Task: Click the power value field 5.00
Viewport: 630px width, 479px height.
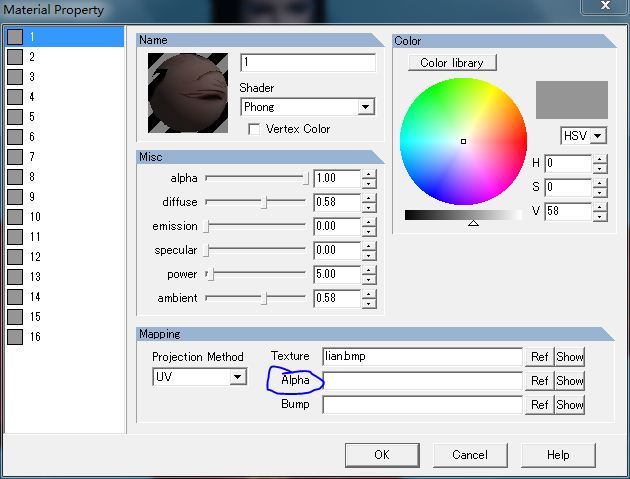Action: [337, 274]
